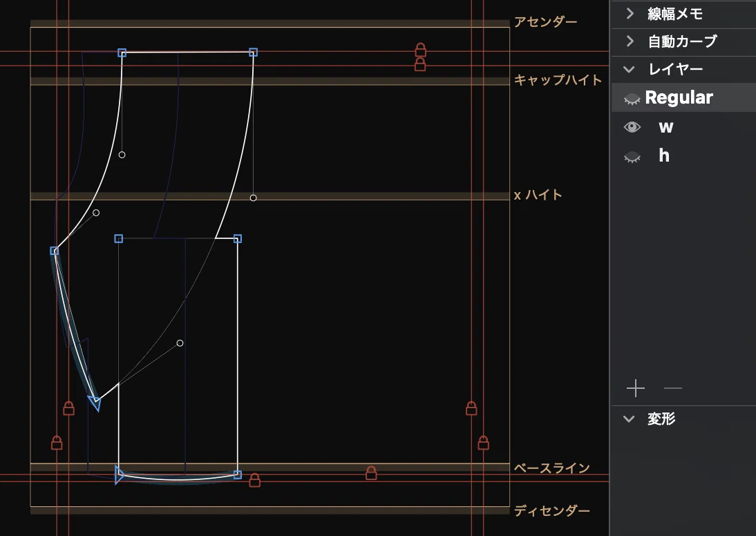Select the rectangle's upper-right node
Viewport: 756px width, 536px height.
(237, 238)
